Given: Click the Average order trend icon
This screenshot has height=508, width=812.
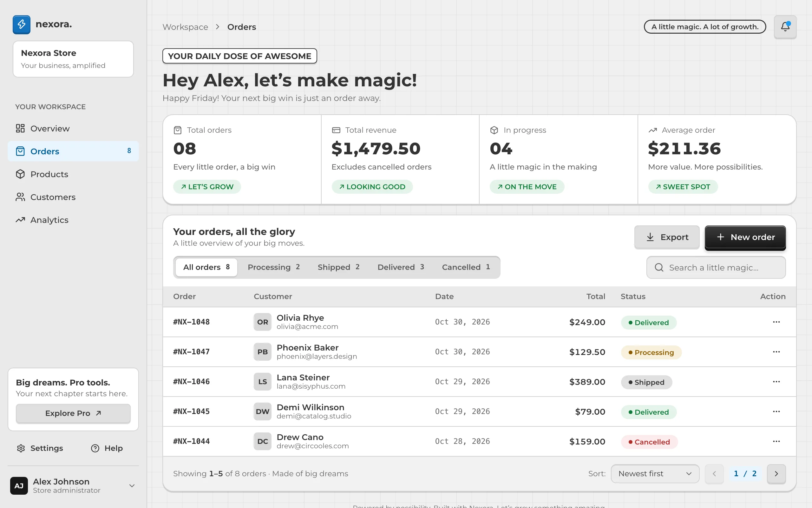Looking at the screenshot, I should pos(653,130).
